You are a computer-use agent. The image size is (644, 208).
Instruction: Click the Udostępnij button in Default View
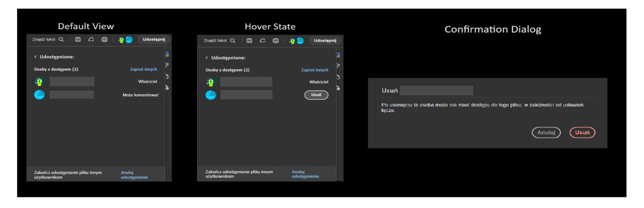click(153, 39)
